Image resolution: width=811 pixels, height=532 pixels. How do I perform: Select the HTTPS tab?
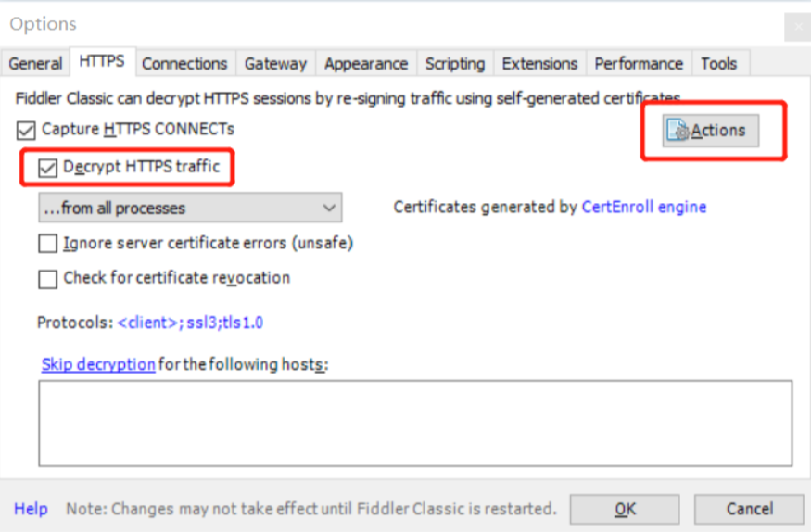102,61
